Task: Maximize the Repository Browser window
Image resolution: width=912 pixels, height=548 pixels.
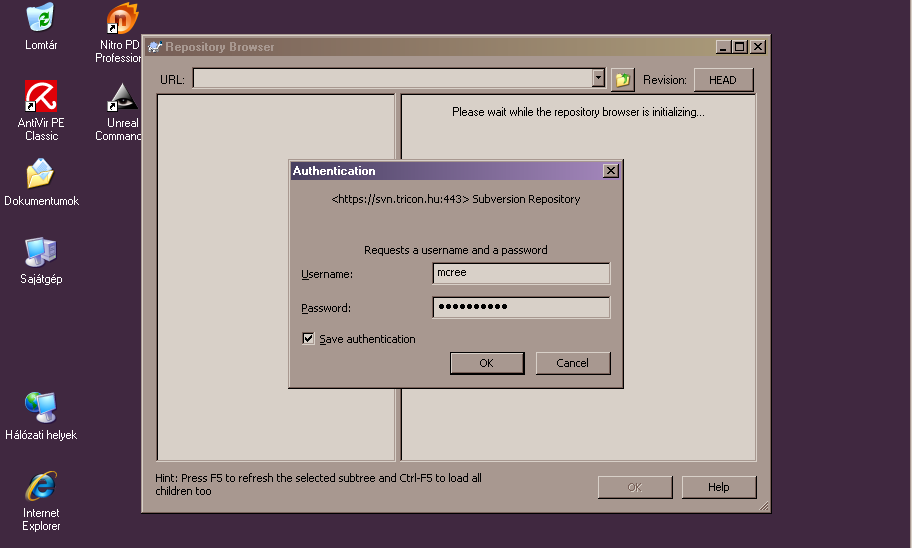Action: 740,47
